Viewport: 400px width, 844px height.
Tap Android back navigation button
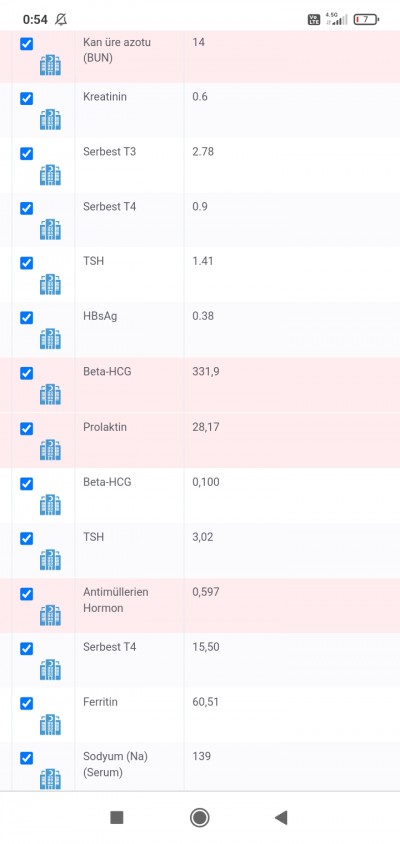(281, 818)
